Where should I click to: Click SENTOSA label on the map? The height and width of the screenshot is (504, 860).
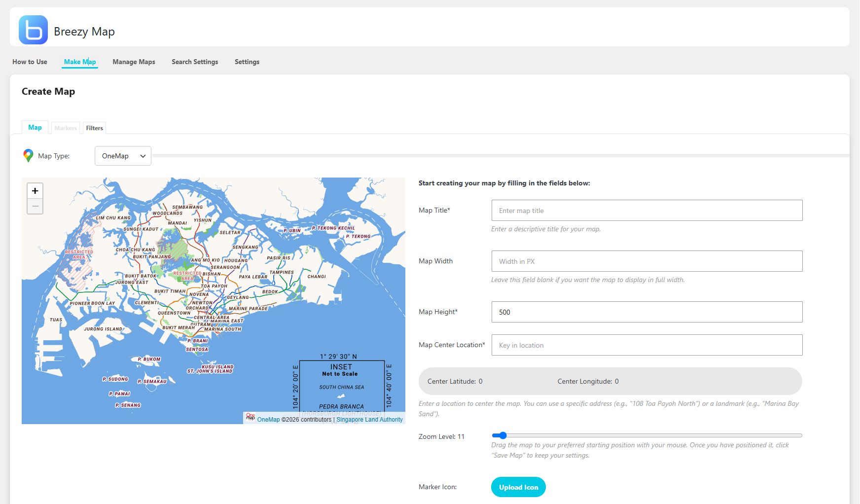pos(197,349)
